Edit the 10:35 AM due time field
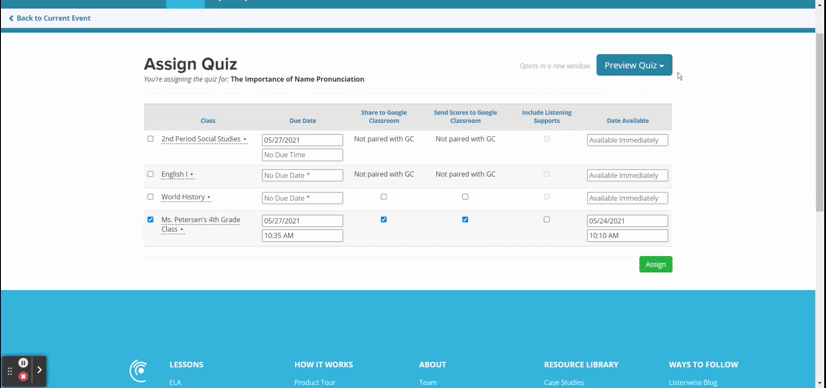This screenshot has width=826, height=388. (x=302, y=235)
